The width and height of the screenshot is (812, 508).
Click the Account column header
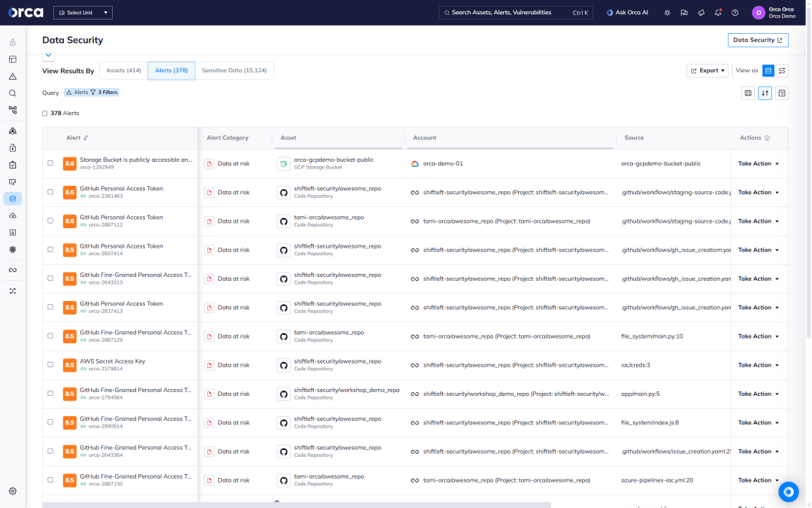(425, 138)
